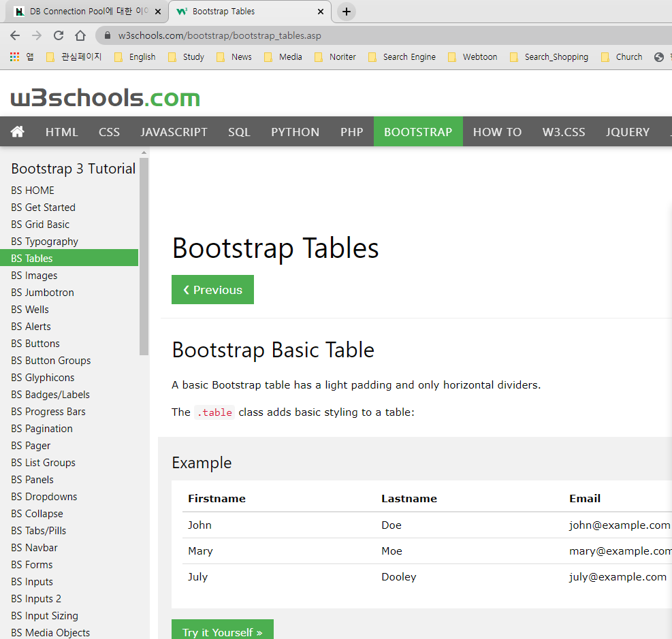Click the Dooley lastname cell
This screenshot has height=639, width=672.
[470, 577]
